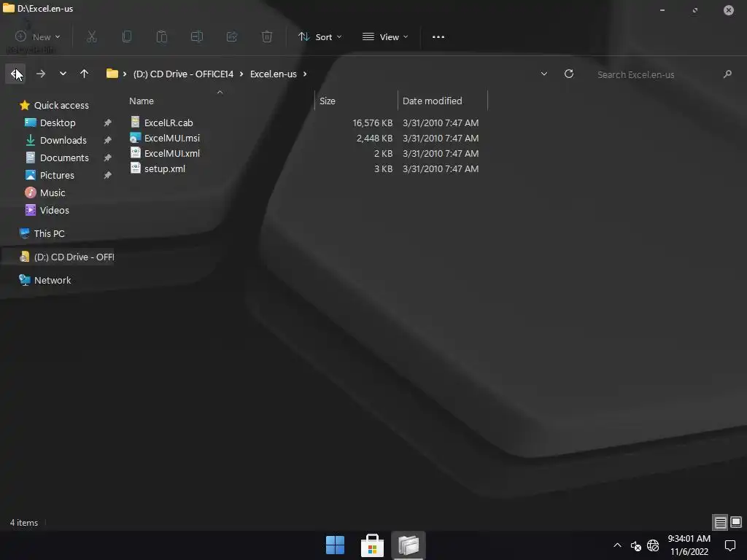Click the Copy icon in toolbar

[x=127, y=36]
